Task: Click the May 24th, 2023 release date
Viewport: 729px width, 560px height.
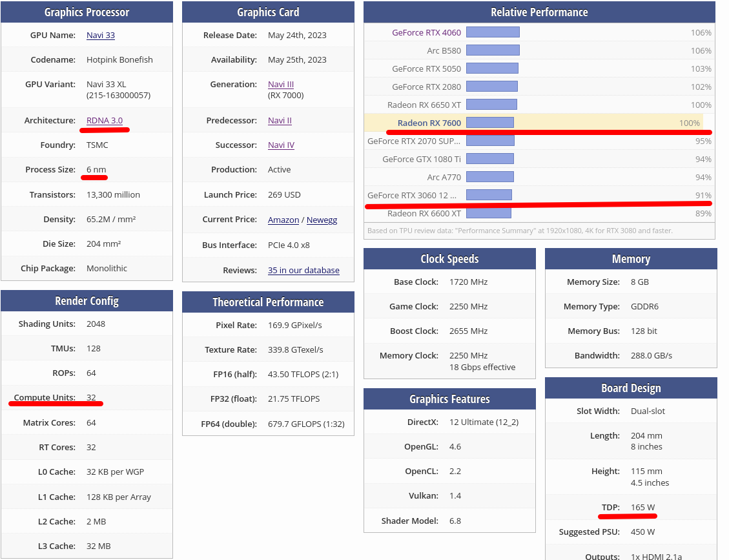Action: (297, 36)
